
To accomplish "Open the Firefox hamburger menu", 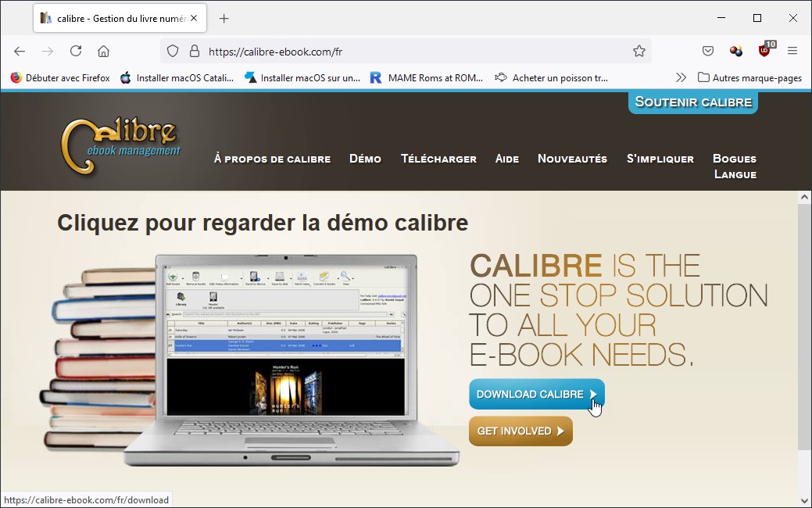I will [x=792, y=51].
